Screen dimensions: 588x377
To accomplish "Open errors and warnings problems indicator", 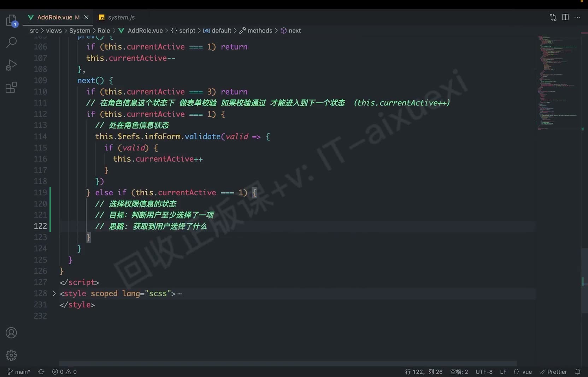I will (x=64, y=372).
